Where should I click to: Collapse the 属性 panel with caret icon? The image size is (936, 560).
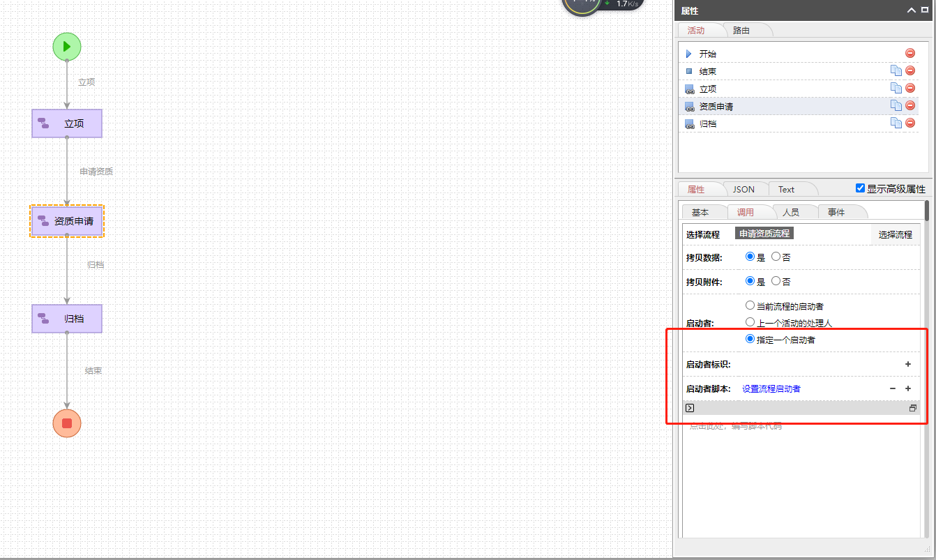point(912,10)
